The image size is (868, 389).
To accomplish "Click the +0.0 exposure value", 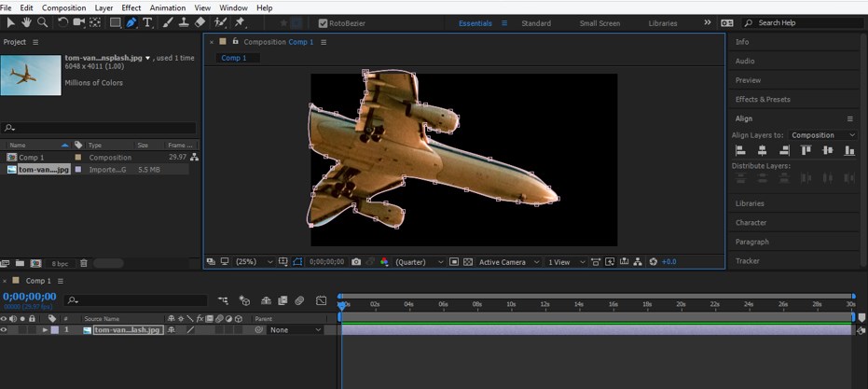I will (668, 262).
